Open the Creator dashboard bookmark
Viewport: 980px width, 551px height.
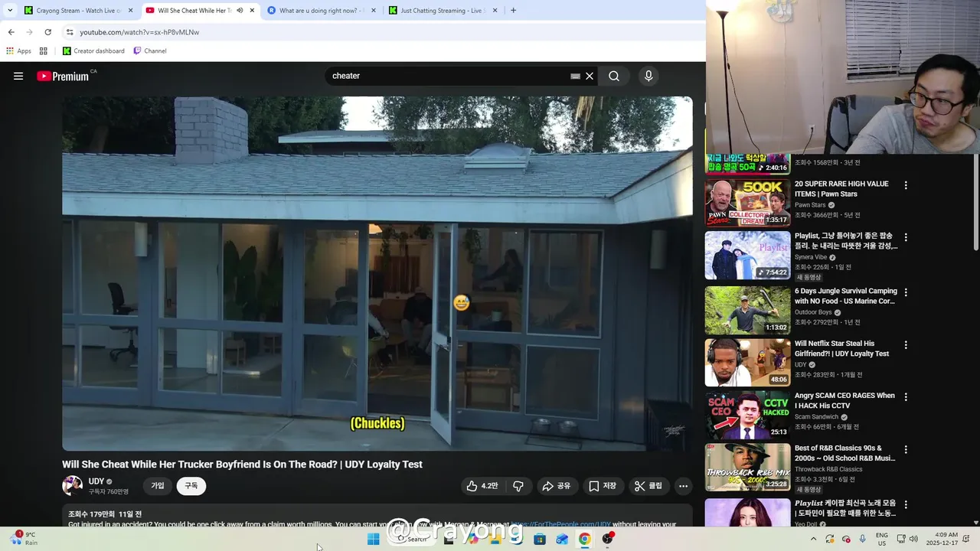93,51
